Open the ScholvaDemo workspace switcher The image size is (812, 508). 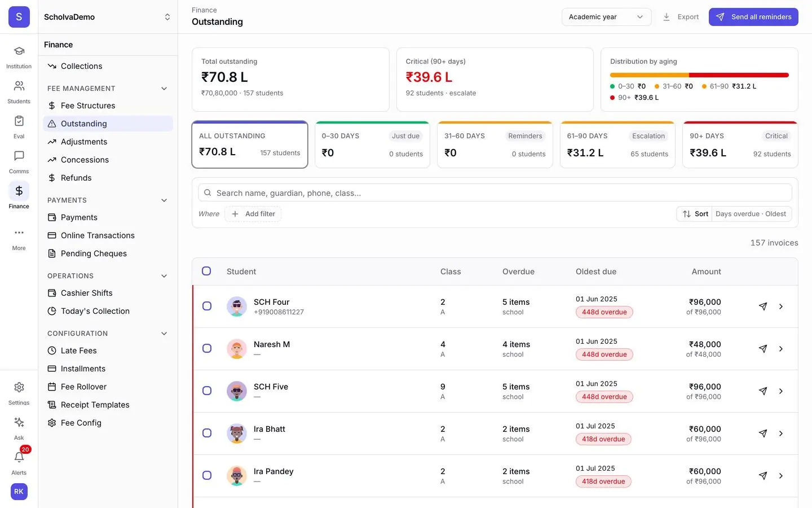click(107, 17)
